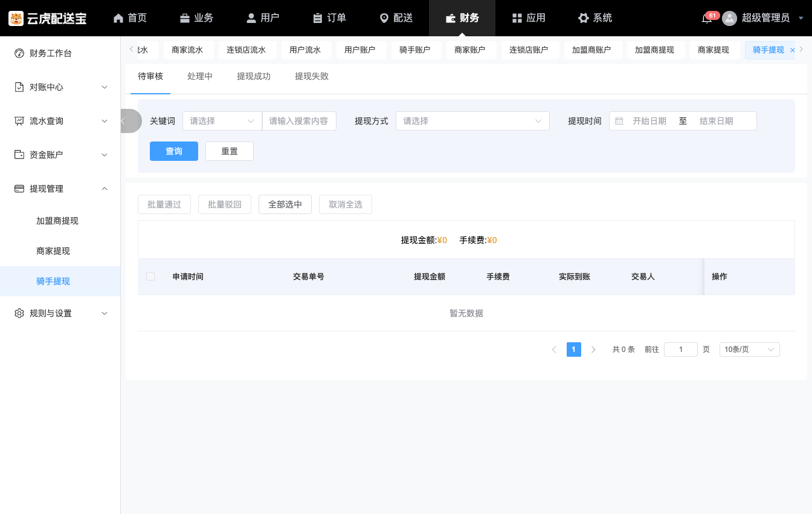Open the dropdown arrow beside 超级管理员

tap(801, 18)
